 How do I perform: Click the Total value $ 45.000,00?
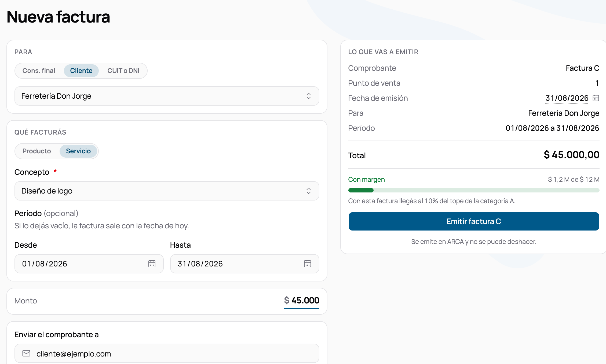coord(571,155)
